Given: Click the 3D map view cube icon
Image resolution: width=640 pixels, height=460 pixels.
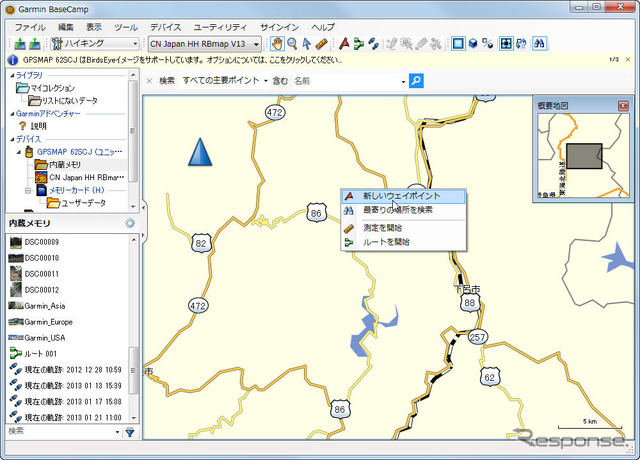Looking at the screenshot, I should point(473,43).
